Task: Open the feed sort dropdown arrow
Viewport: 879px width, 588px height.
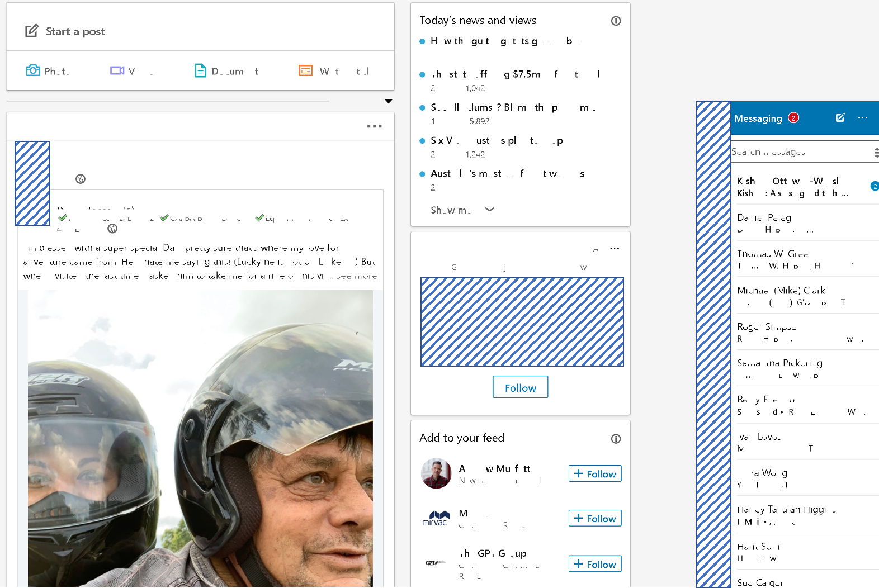Action: pos(389,101)
